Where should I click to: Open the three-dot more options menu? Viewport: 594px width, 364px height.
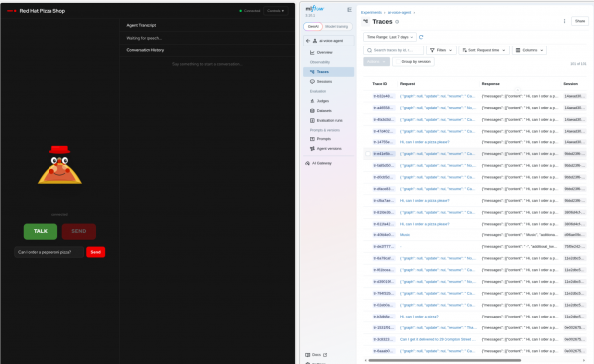click(x=564, y=21)
